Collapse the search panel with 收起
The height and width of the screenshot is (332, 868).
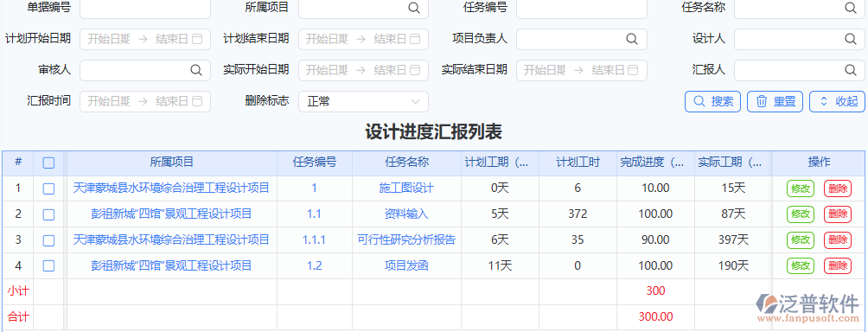[x=837, y=101]
